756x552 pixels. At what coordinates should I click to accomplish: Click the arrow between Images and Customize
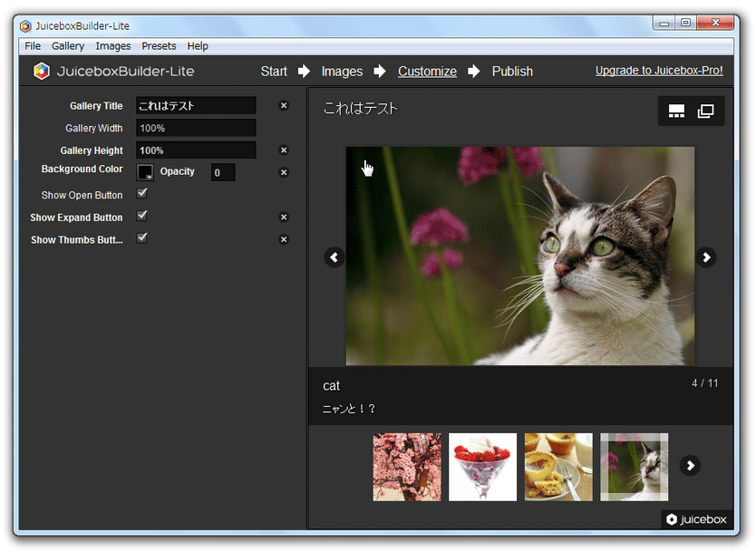tap(380, 72)
